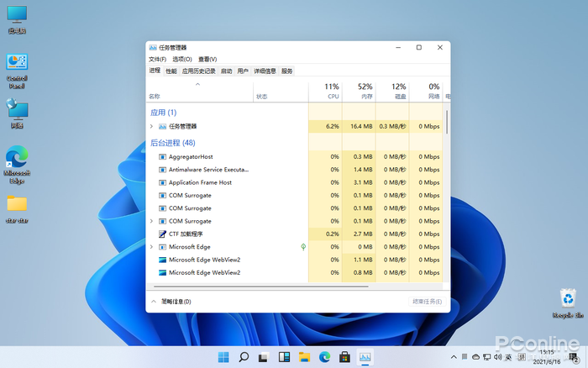The image size is (588, 368).
Task: Expand the 任务管理器 app entry
Action: coord(151,126)
